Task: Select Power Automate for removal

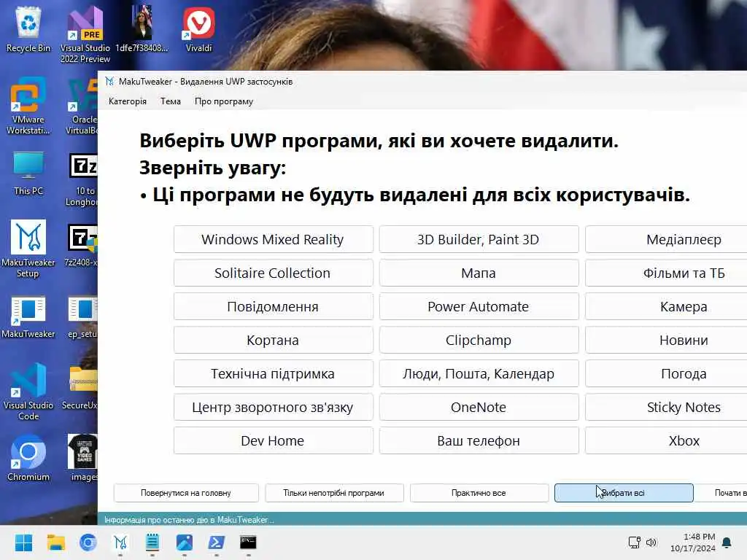Action: click(479, 307)
